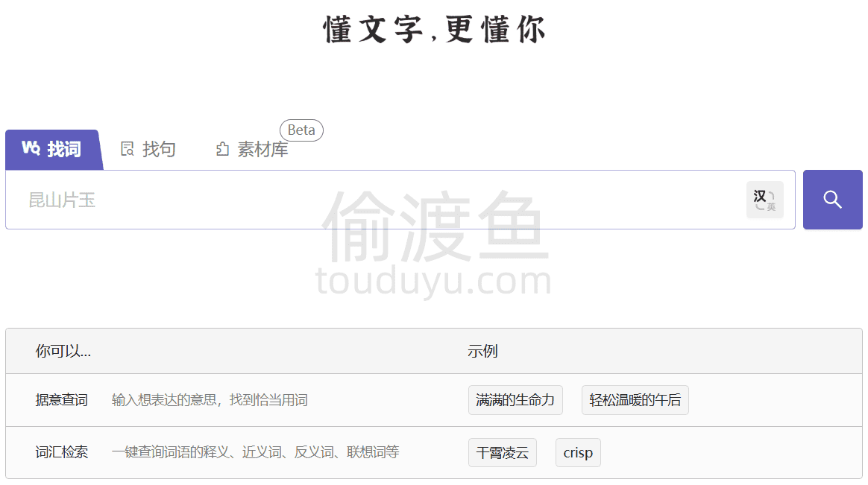Click the 你可以... header text
This screenshot has width=868, height=485.
coord(63,351)
